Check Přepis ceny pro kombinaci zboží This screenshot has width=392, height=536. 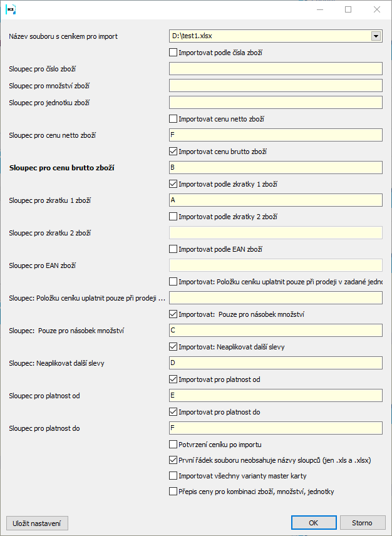[173, 492]
